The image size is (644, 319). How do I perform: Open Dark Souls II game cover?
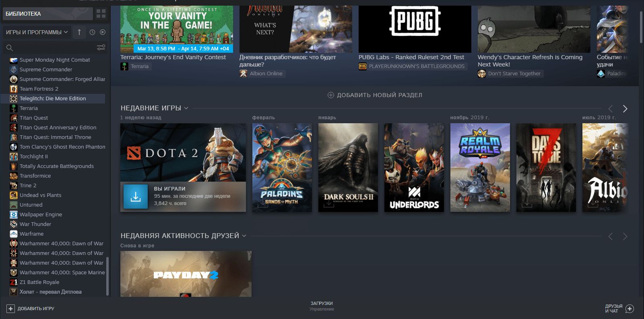[348, 168]
